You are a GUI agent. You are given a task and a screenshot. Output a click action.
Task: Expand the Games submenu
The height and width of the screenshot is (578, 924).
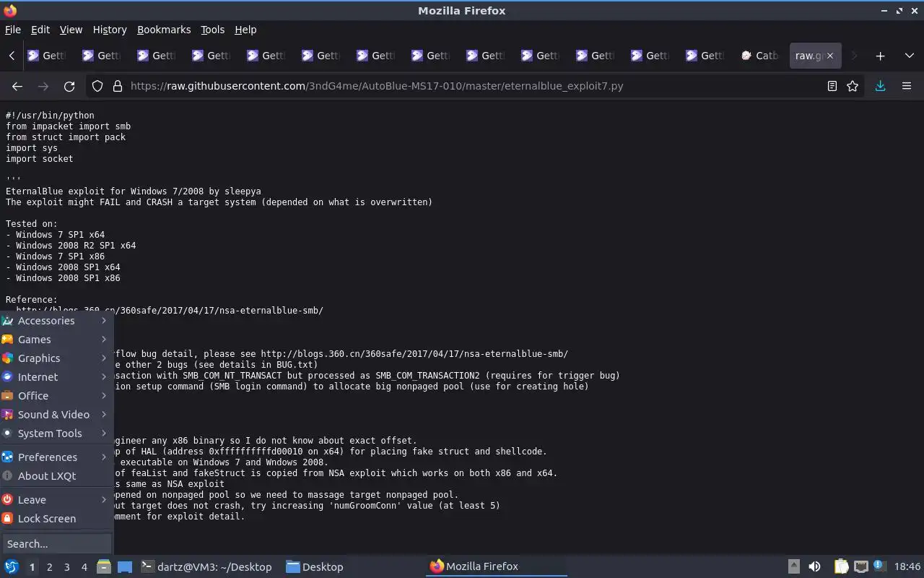tap(56, 340)
